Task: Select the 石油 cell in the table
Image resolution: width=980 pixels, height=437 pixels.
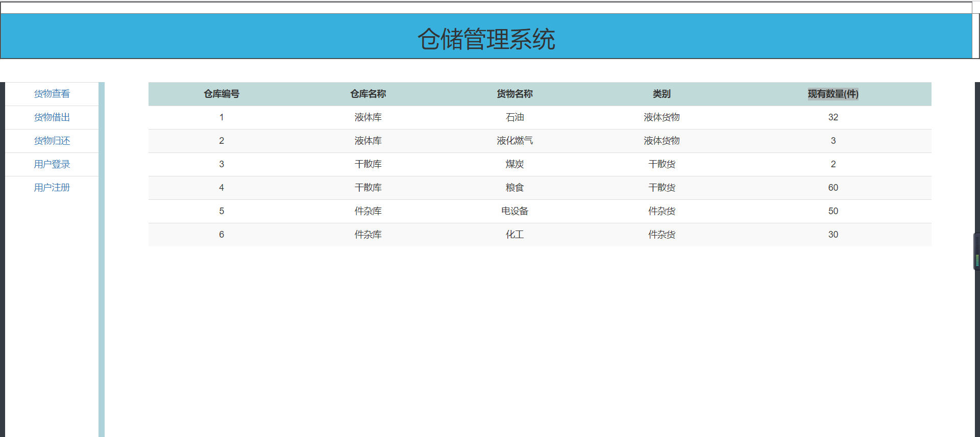Action: pos(514,117)
